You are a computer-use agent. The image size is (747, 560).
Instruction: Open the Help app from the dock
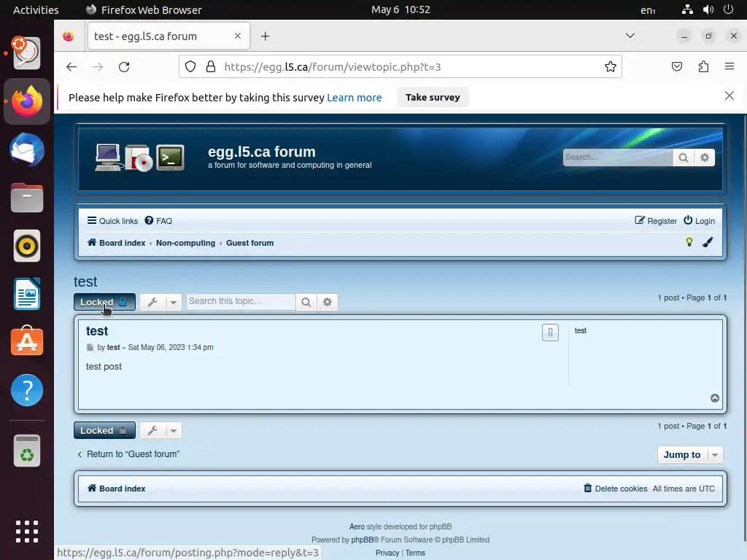pyautogui.click(x=27, y=390)
